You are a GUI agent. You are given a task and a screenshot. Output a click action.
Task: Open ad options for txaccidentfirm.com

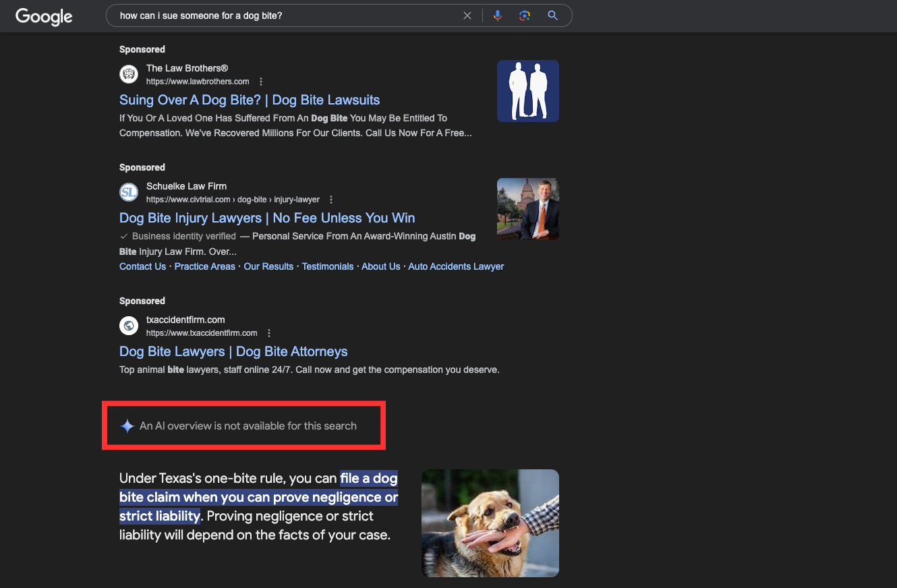coord(269,333)
